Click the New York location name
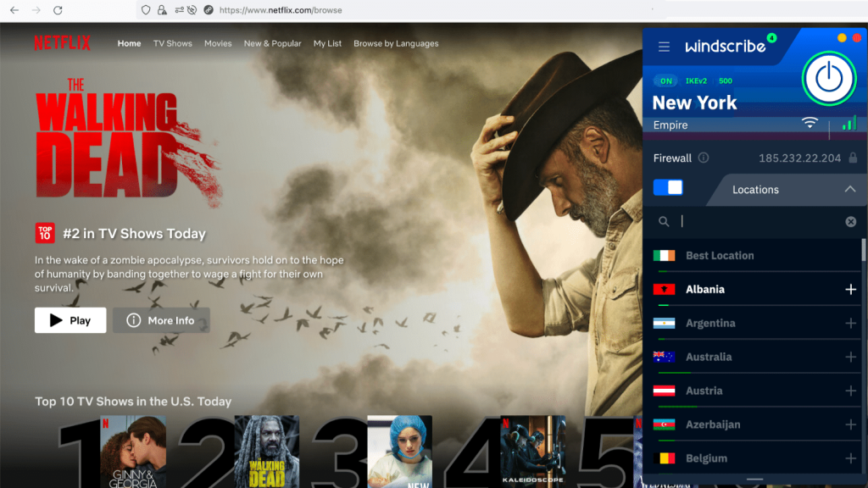The image size is (868, 488). pyautogui.click(x=695, y=103)
